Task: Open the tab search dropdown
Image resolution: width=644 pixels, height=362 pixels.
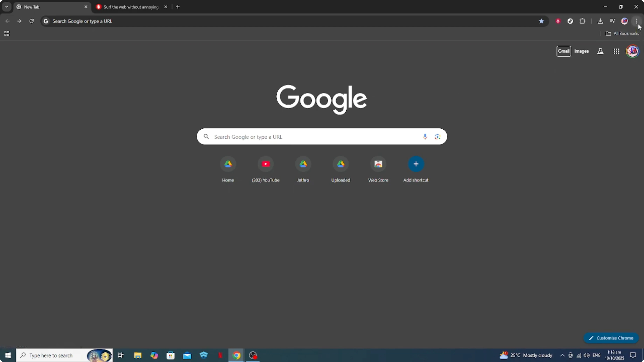Action: pos(7,7)
